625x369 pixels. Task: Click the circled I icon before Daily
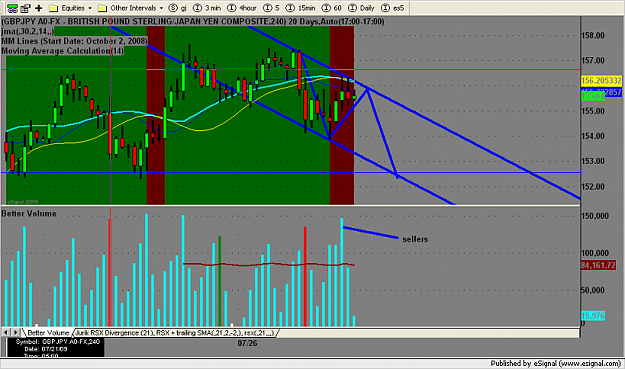coord(352,8)
